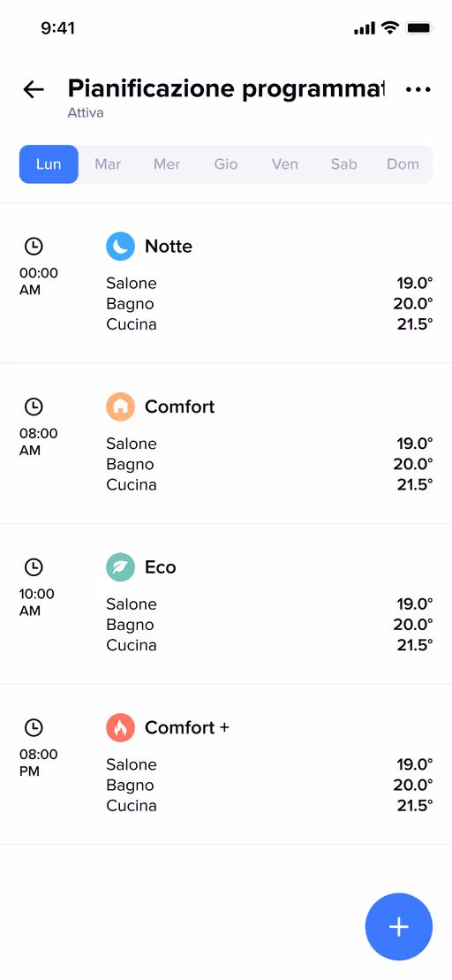
Task: Open the 08:00 PM time slot
Action: [226, 764]
